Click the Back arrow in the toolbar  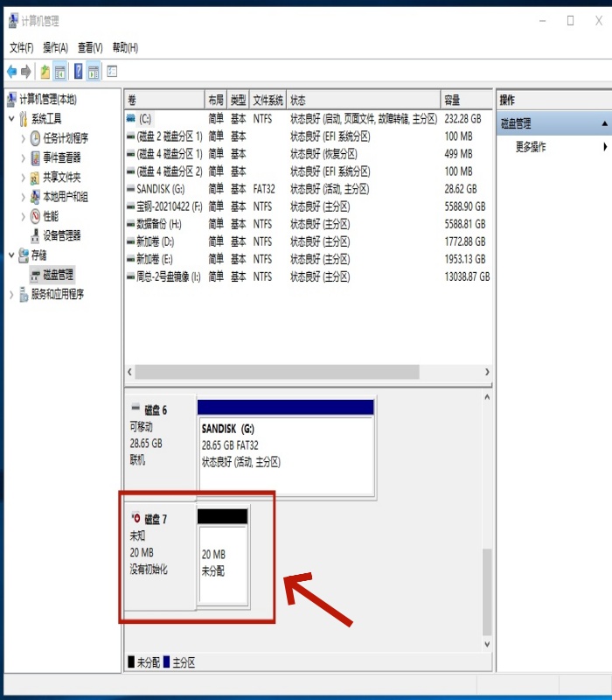(11, 72)
